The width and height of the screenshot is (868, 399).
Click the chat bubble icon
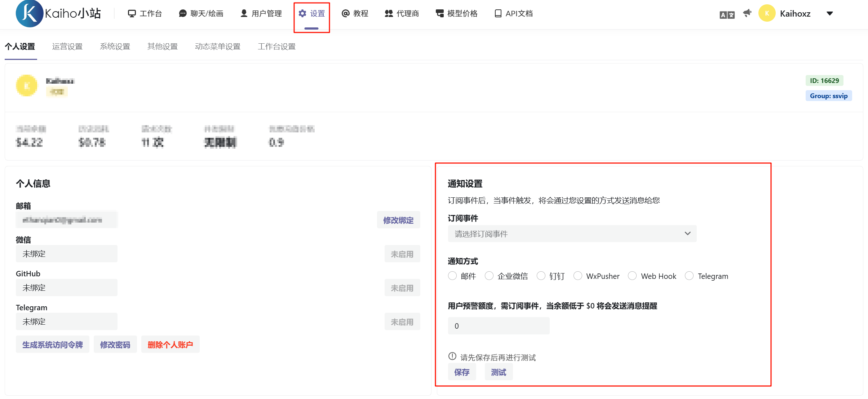[183, 14]
